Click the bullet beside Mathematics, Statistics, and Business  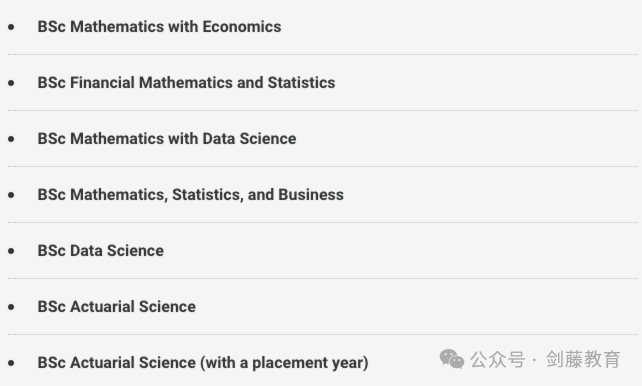[x=11, y=195]
